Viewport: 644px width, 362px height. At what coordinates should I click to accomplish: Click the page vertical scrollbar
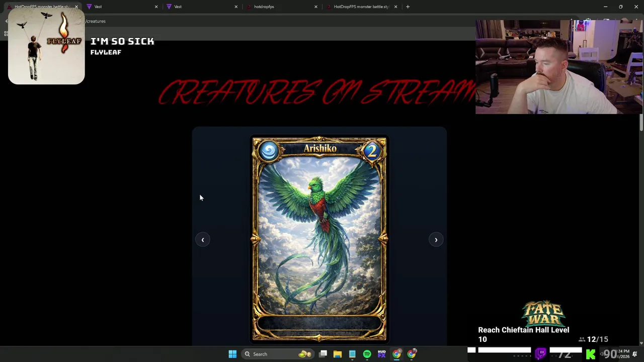641,123
